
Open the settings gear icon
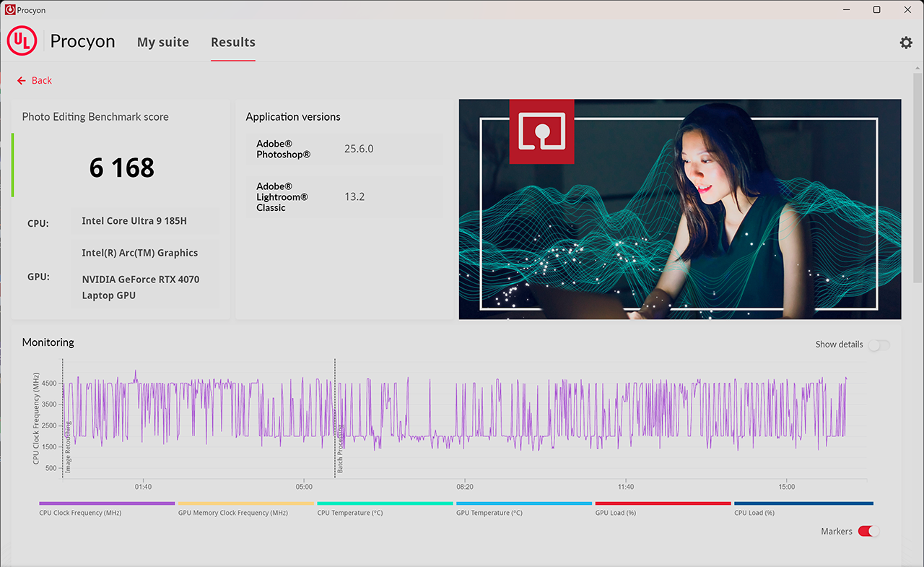click(x=906, y=43)
